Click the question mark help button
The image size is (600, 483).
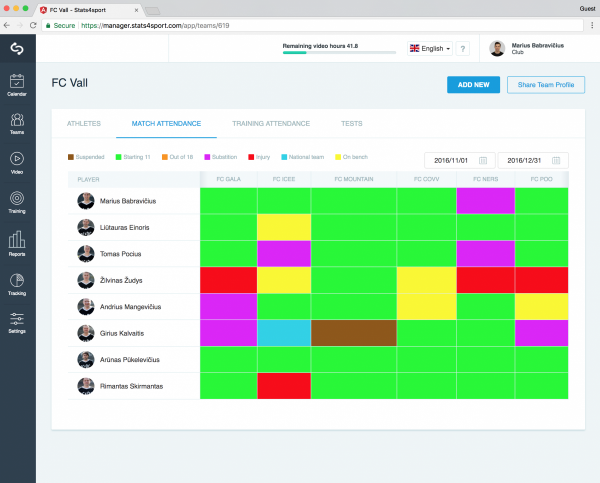[463, 49]
